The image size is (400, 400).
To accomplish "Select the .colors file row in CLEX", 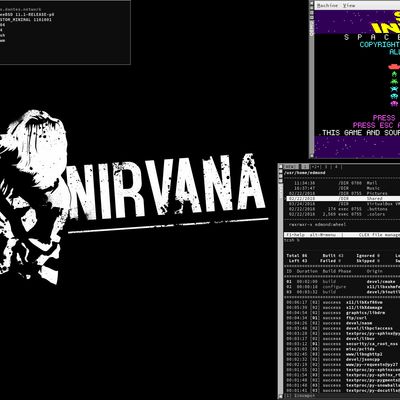I will click(x=343, y=214).
